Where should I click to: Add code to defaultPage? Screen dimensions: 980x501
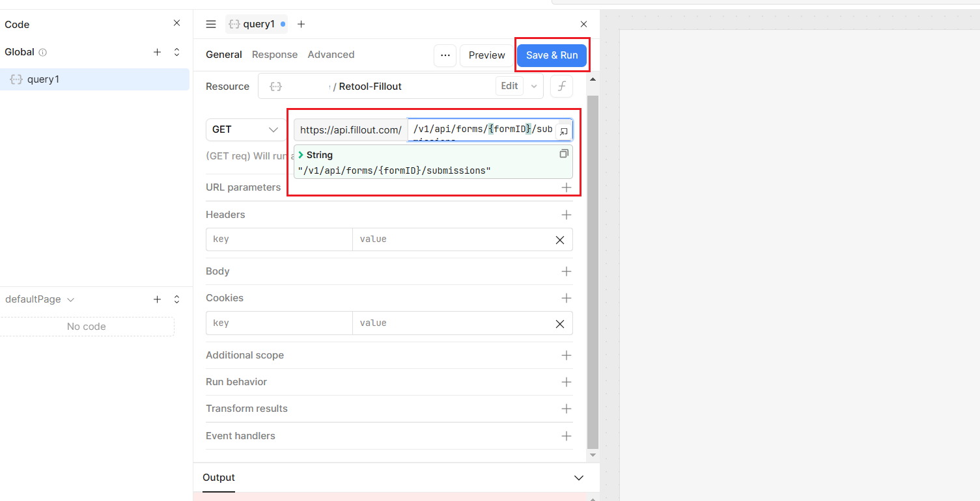click(x=157, y=299)
